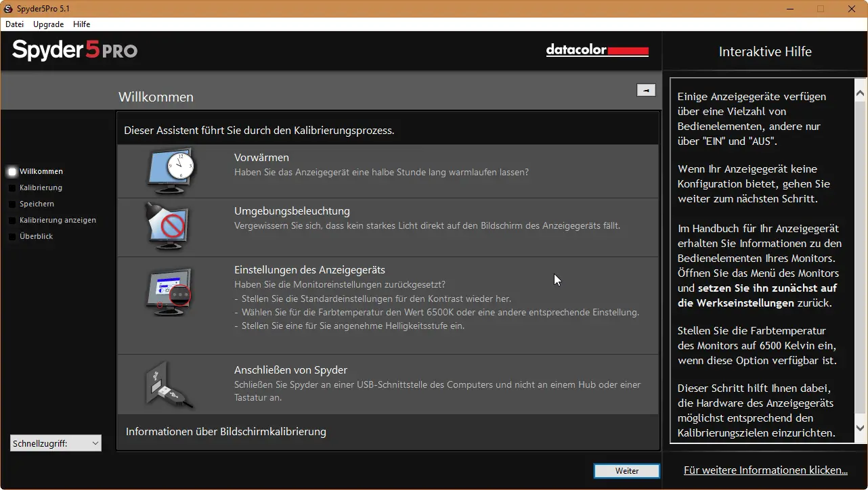Open the Hilfe menu
Image resolution: width=868 pixels, height=490 pixels.
coord(81,24)
